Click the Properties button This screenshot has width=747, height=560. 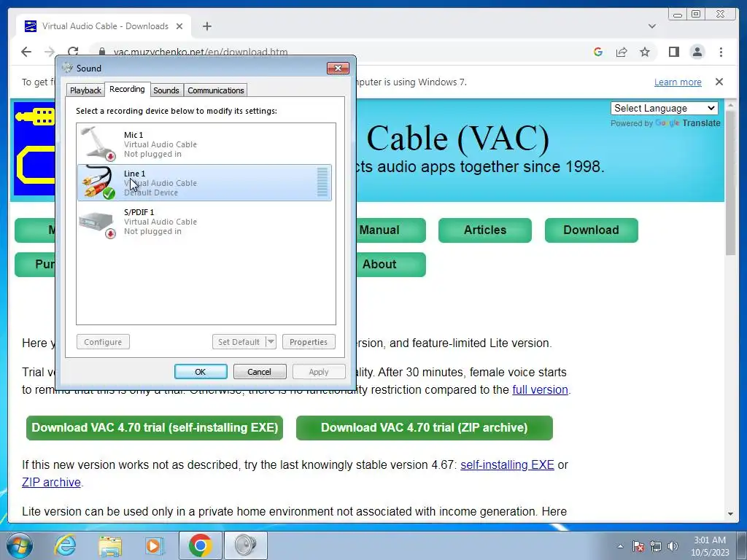tap(309, 341)
